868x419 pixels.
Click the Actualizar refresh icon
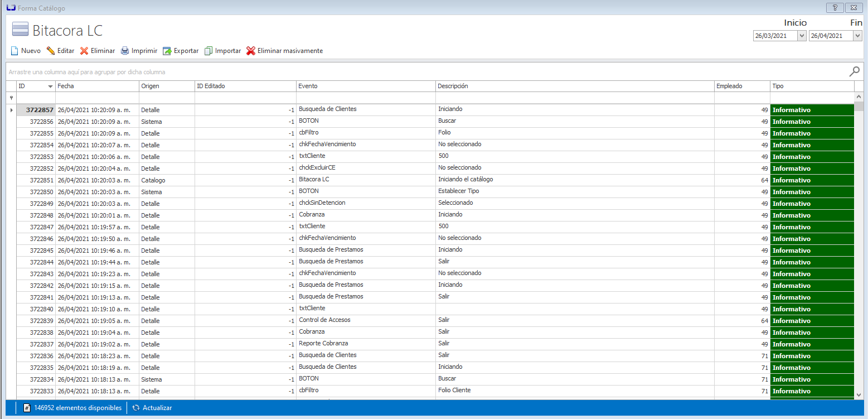click(136, 408)
